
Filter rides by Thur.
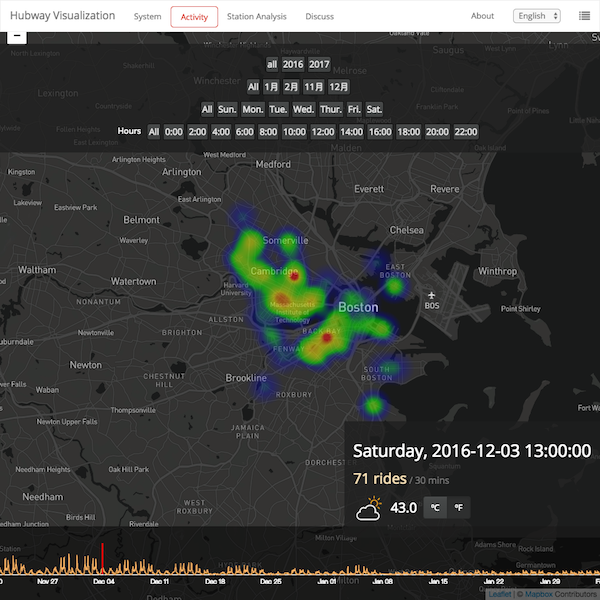tap(331, 109)
